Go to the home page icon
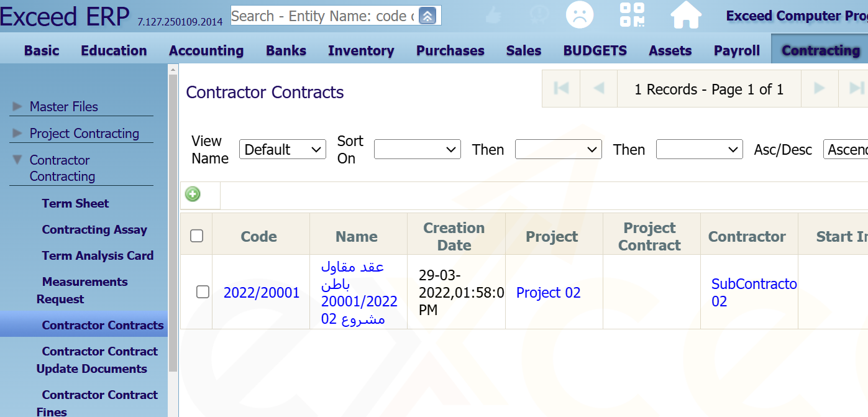Viewport: 868px width, 417px height. pos(686,15)
